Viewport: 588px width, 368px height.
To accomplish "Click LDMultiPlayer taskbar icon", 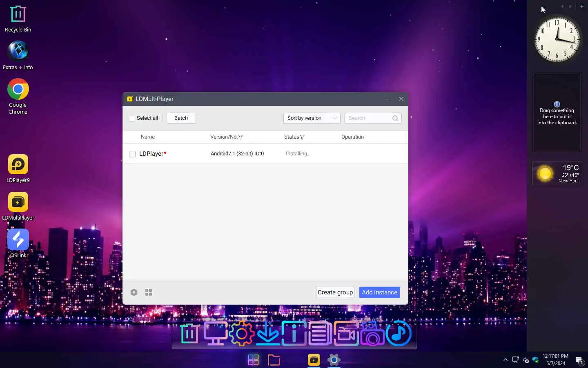I will pyautogui.click(x=314, y=360).
